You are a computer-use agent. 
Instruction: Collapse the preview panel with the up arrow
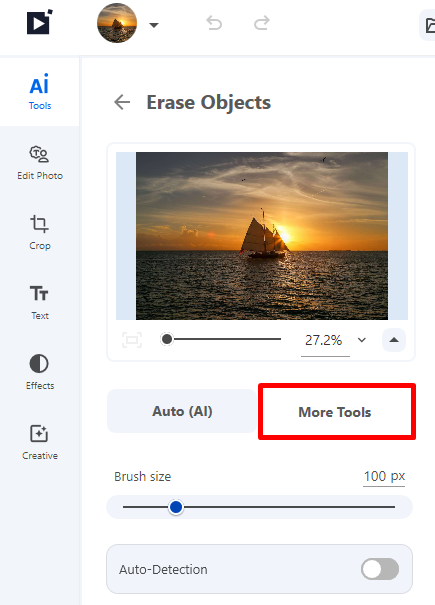click(x=394, y=340)
